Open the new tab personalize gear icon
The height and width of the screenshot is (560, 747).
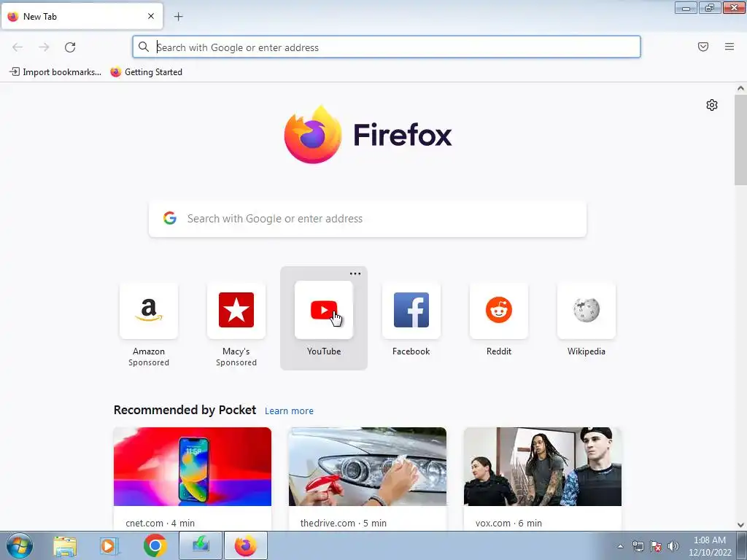coord(712,105)
